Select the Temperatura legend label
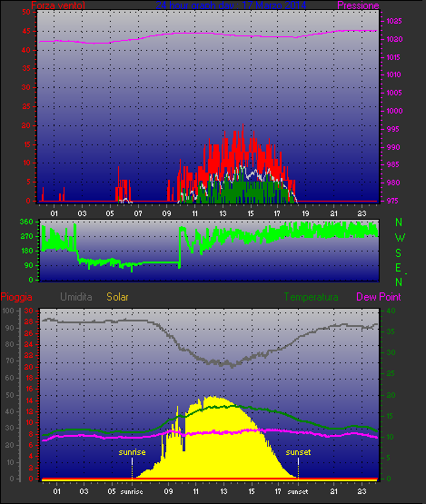Viewport: 426px width, 504px height. pyautogui.click(x=311, y=297)
